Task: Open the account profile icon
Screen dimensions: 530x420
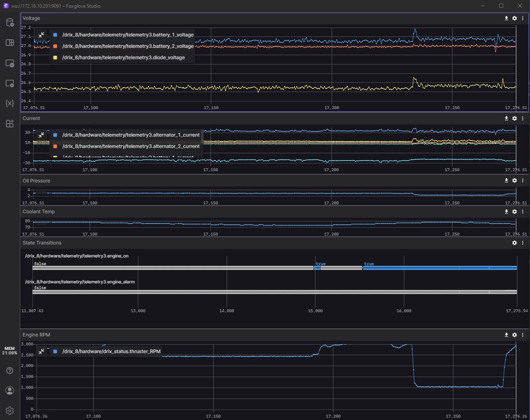Action: [10, 390]
